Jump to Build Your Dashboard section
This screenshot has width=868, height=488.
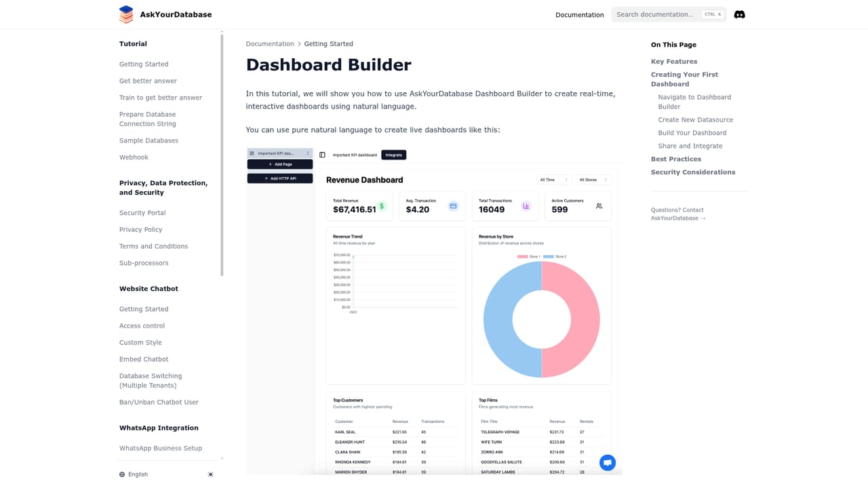pyautogui.click(x=692, y=133)
